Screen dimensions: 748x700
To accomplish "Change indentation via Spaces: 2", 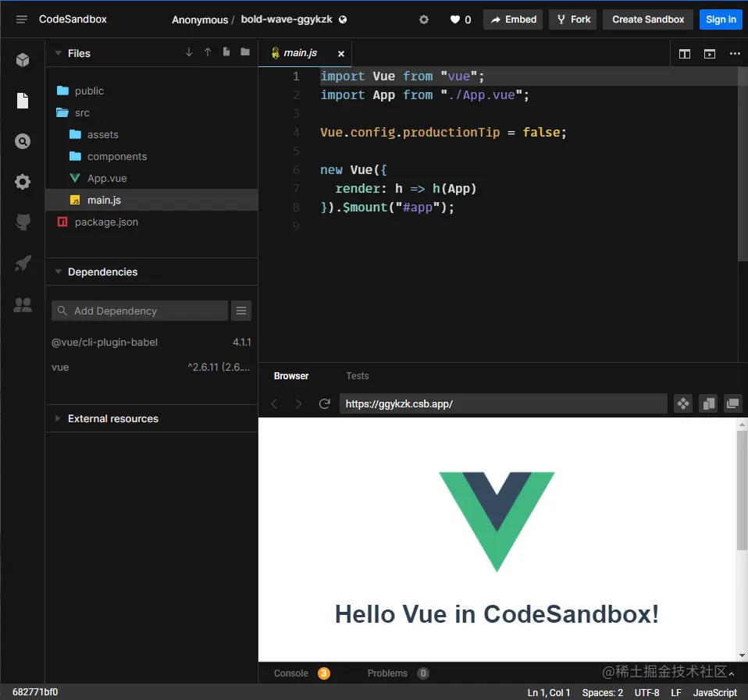I will click(x=603, y=692).
